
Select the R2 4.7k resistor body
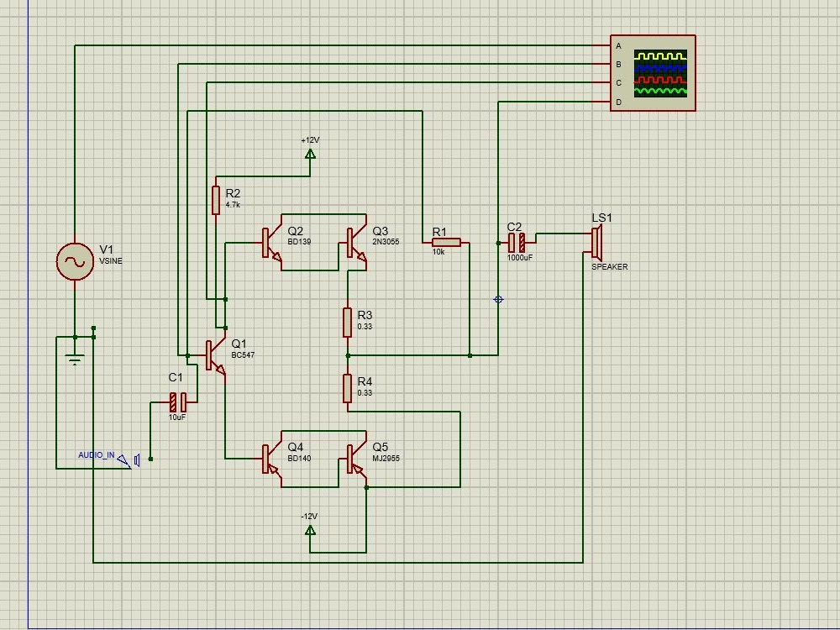tap(216, 201)
